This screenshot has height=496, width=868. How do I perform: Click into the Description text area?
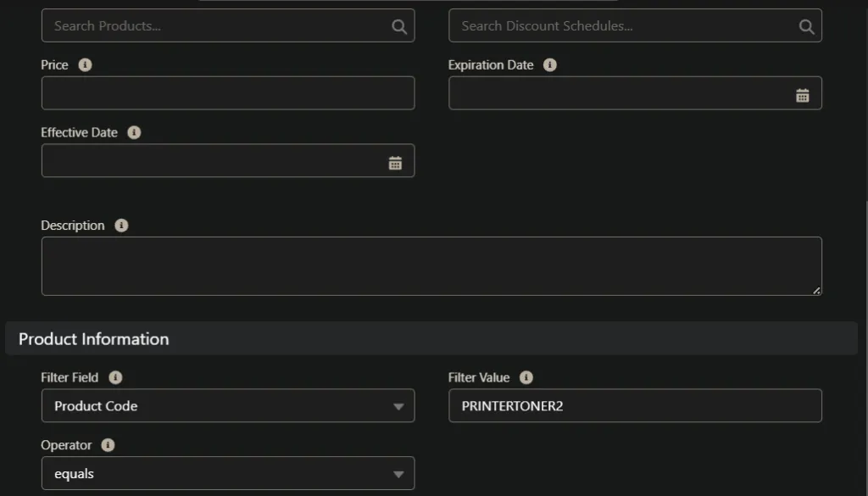tap(431, 266)
